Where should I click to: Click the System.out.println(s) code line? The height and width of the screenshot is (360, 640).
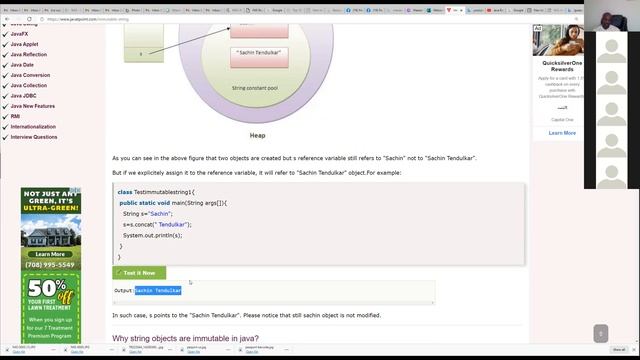pyautogui.click(x=153, y=236)
